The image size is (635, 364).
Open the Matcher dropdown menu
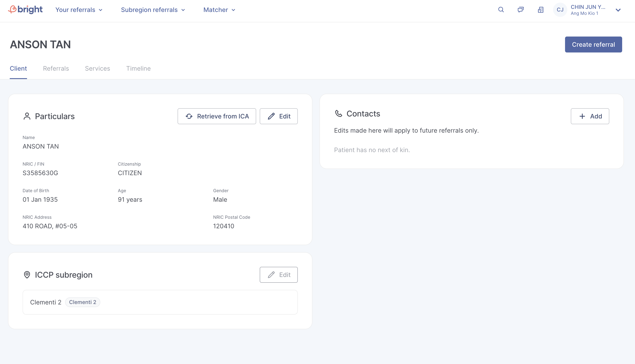(219, 10)
